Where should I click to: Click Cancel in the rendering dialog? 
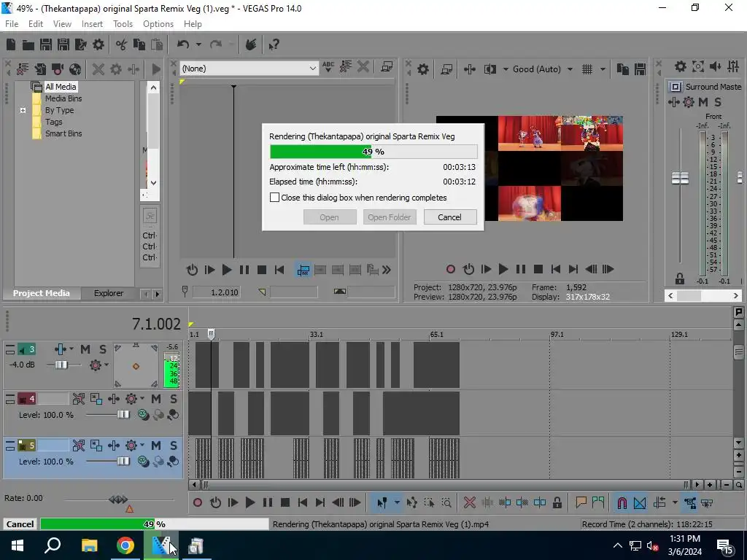point(449,217)
